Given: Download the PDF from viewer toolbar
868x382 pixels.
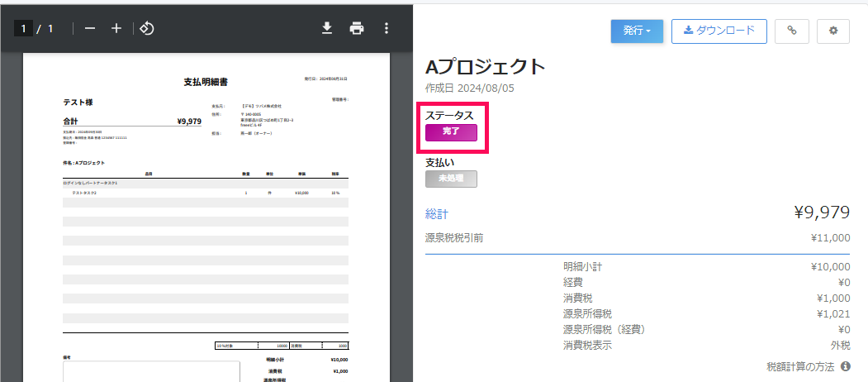Looking at the screenshot, I should coord(327,29).
